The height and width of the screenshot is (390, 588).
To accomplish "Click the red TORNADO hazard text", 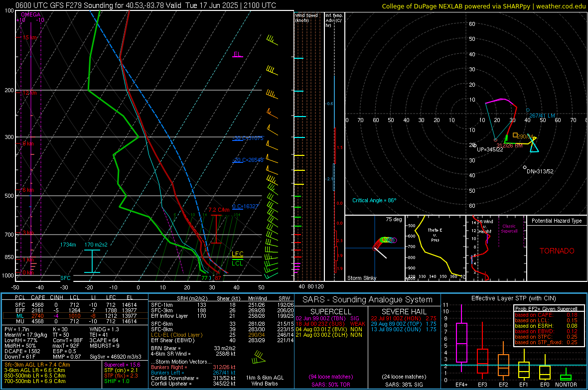I will tap(557, 251).
